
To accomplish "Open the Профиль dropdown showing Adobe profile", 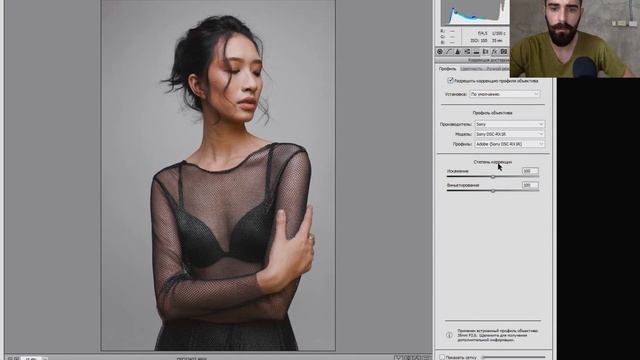I will (x=509, y=144).
